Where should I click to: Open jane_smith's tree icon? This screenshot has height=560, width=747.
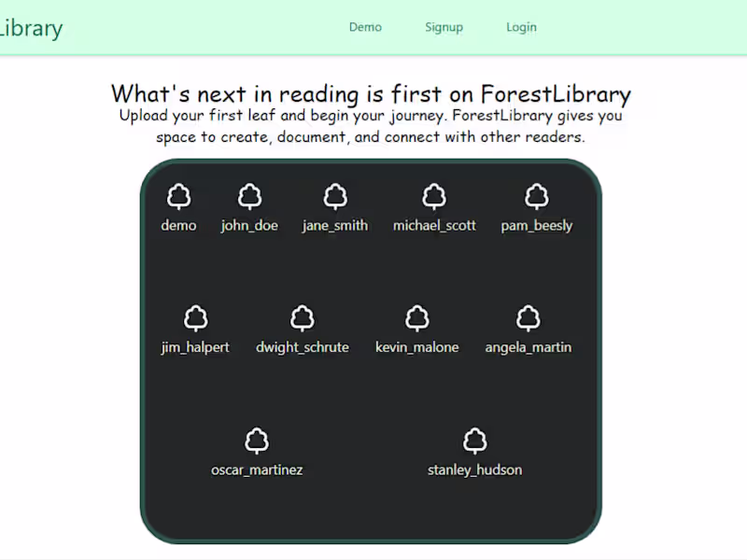(x=335, y=197)
